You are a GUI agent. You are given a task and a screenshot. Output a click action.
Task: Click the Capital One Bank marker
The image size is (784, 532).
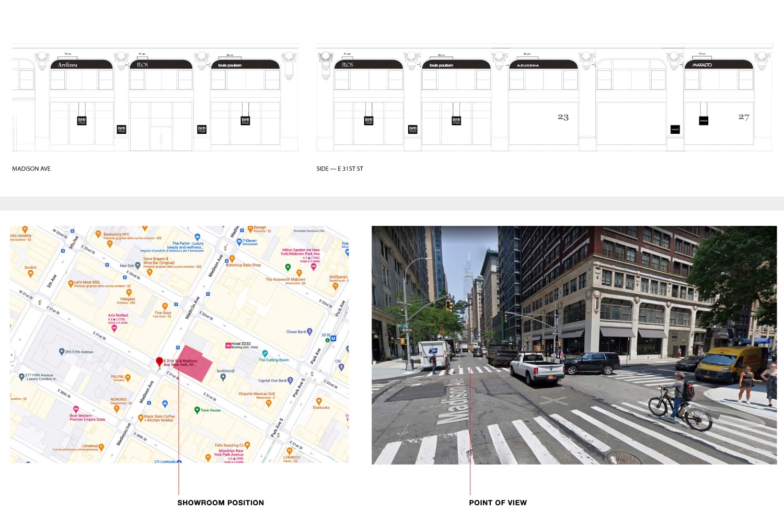click(x=290, y=380)
